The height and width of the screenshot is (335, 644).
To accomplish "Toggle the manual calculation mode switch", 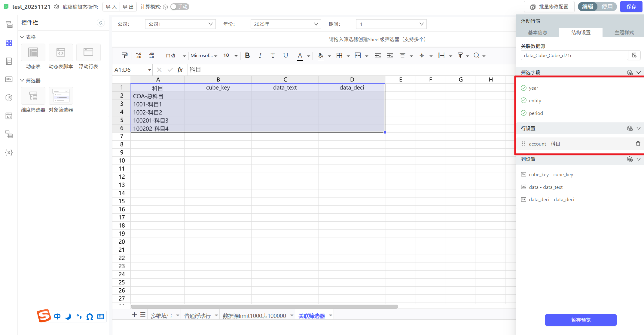I will click(179, 7).
